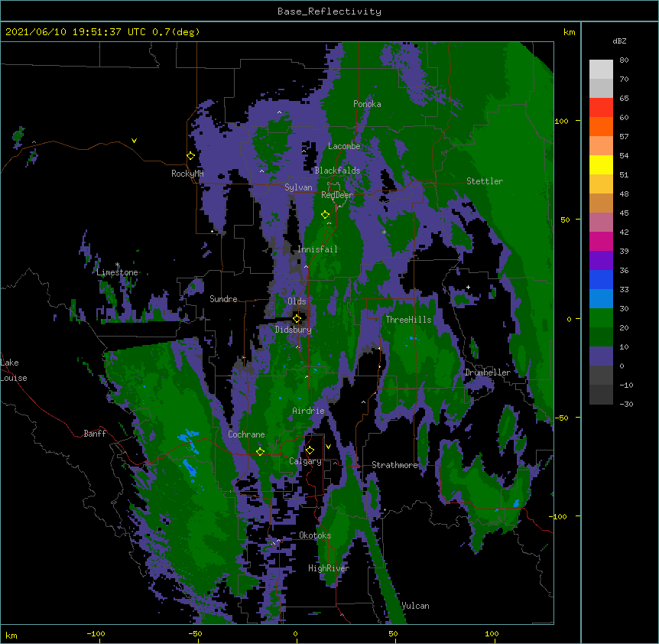The image size is (659, 644).
Task: Click the Airdrie city label
Action: (x=308, y=411)
